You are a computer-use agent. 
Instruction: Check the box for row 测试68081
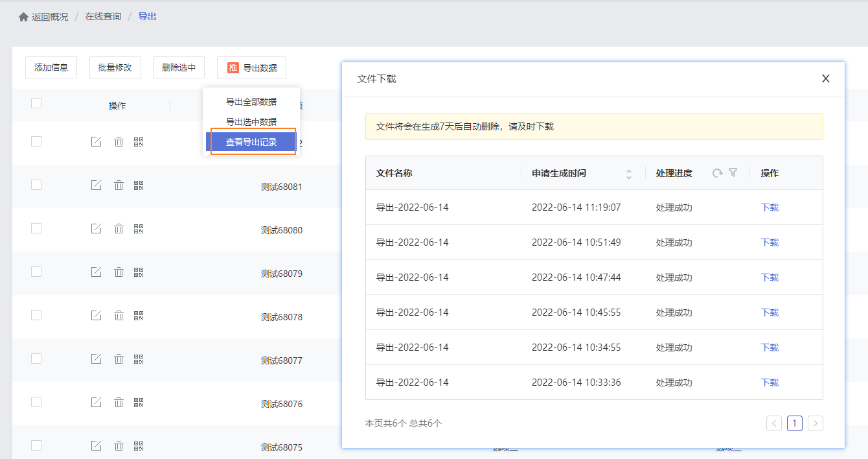pos(36,185)
